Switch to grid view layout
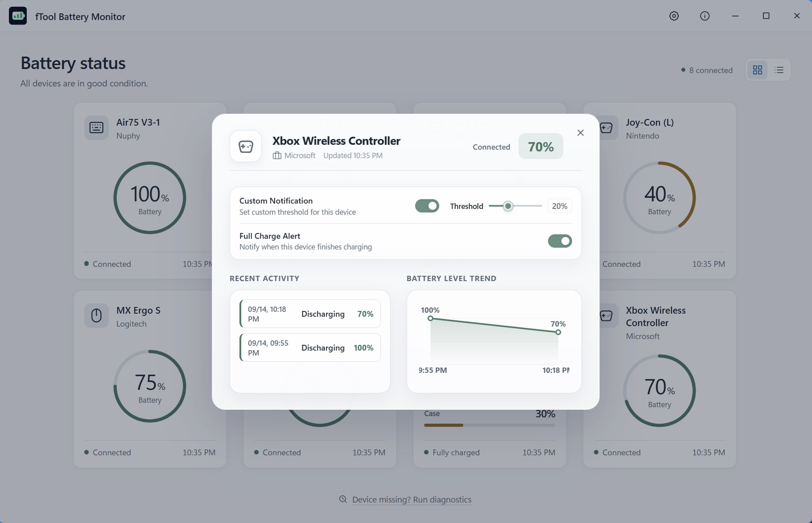The width and height of the screenshot is (812, 523). click(757, 70)
